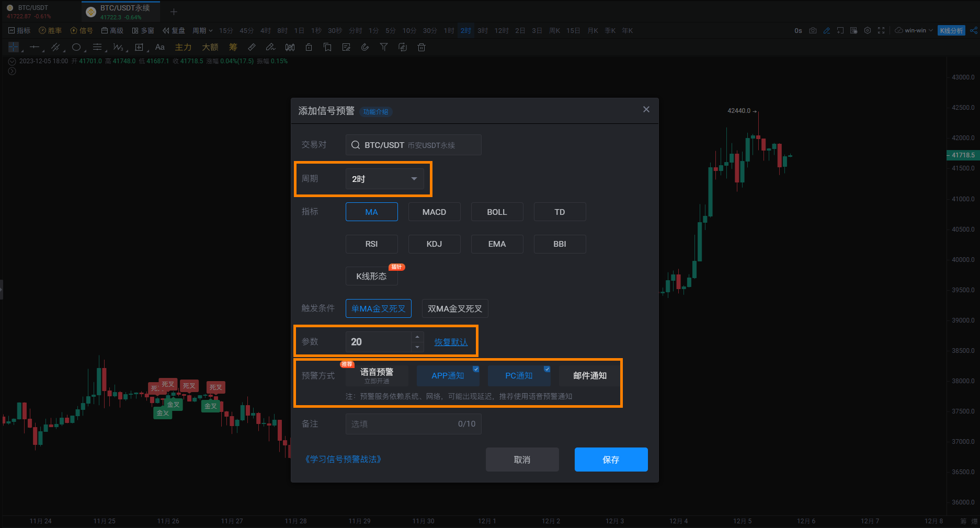Choose the KDJ indicator option
This screenshot has width=980, height=528.
coord(435,244)
